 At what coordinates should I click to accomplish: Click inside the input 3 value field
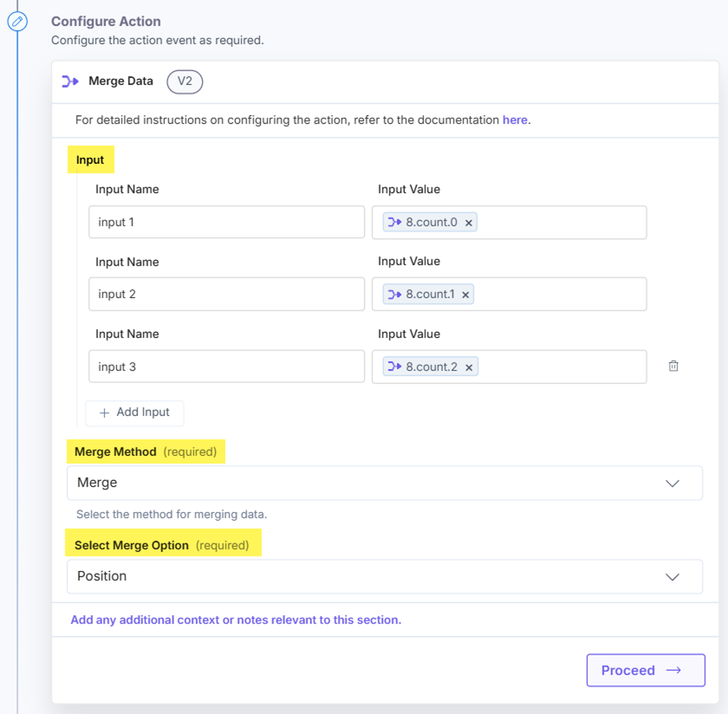(509, 367)
